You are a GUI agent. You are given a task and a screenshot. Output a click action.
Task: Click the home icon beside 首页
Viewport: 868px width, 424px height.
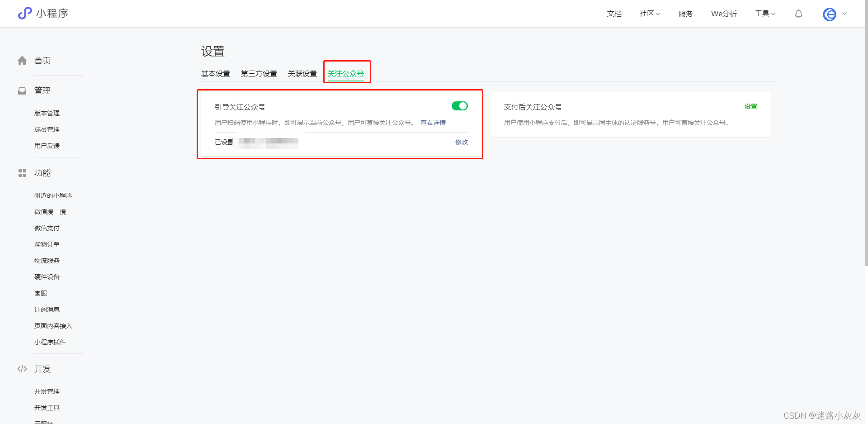(22, 60)
